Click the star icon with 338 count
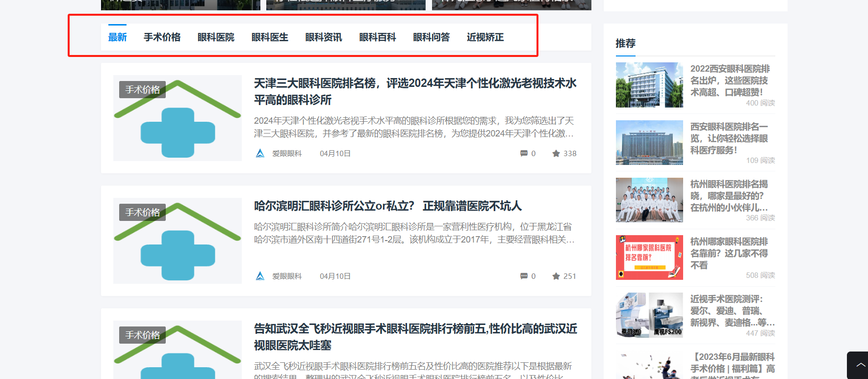Image resolution: width=868 pixels, height=379 pixels. pyautogui.click(x=556, y=154)
